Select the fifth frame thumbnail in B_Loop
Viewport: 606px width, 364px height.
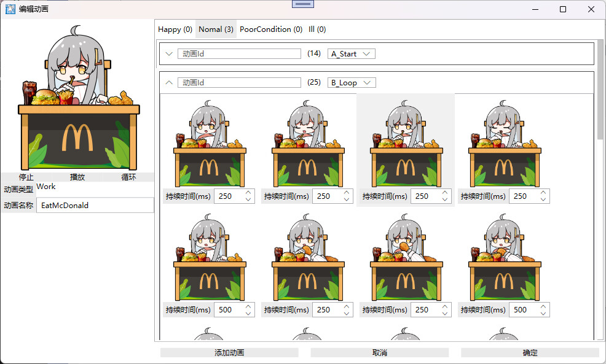[x=210, y=257]
